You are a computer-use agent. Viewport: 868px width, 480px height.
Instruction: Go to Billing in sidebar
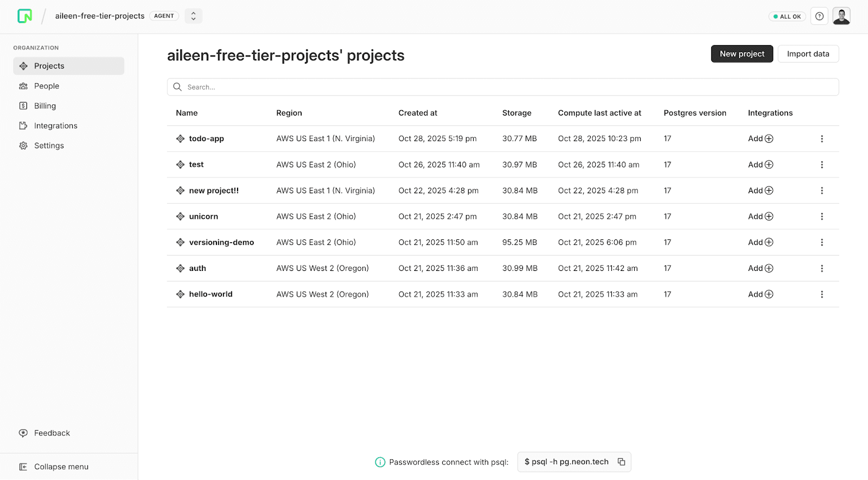pos(45,106)
